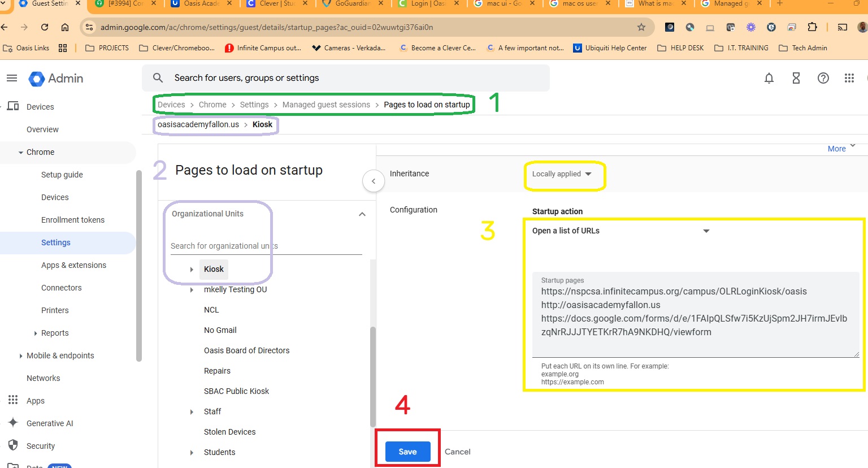Click the oasisacademyfallon.us breadcrumb

pyautogui.click(x=198, y=124)
